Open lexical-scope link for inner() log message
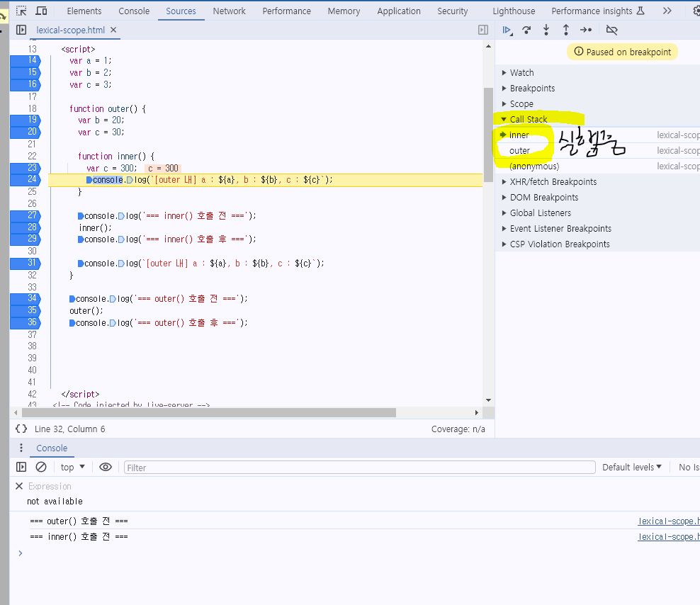Image resolution: width=700 pixels, height=605 pixels. tap(668, 537)
